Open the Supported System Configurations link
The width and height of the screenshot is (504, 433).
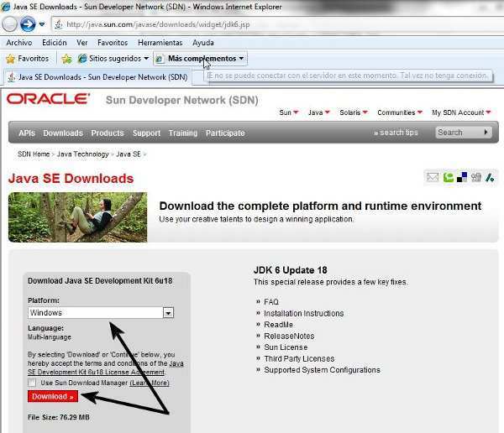click(x=322, y=370)
